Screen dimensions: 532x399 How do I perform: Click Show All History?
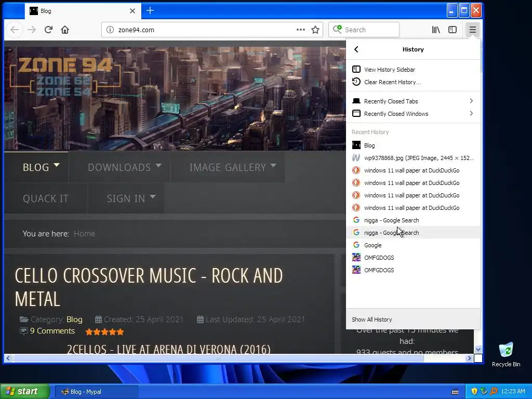tap(413, 320)
